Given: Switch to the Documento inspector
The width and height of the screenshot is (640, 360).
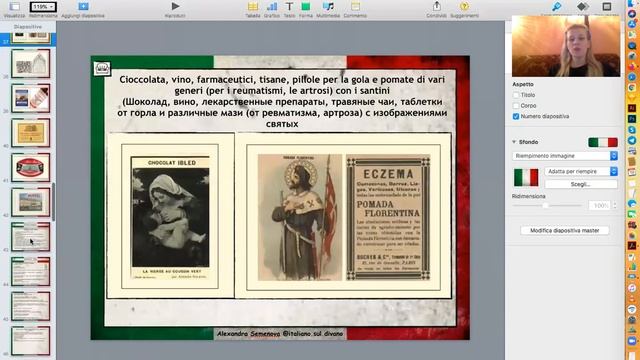Looking at the screenshot, I should coord(607,6).
